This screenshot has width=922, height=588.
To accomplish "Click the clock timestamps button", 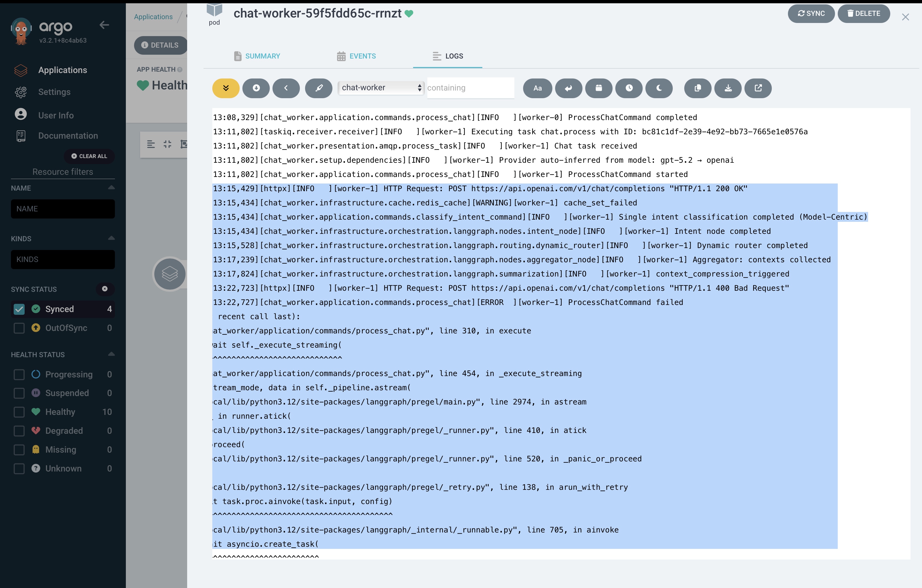I will (x=629, y=88).
